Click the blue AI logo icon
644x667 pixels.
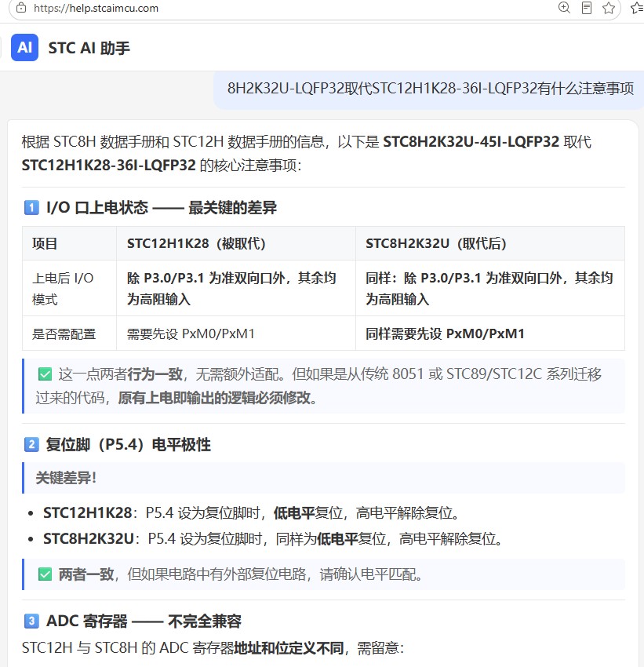(24, 48)
